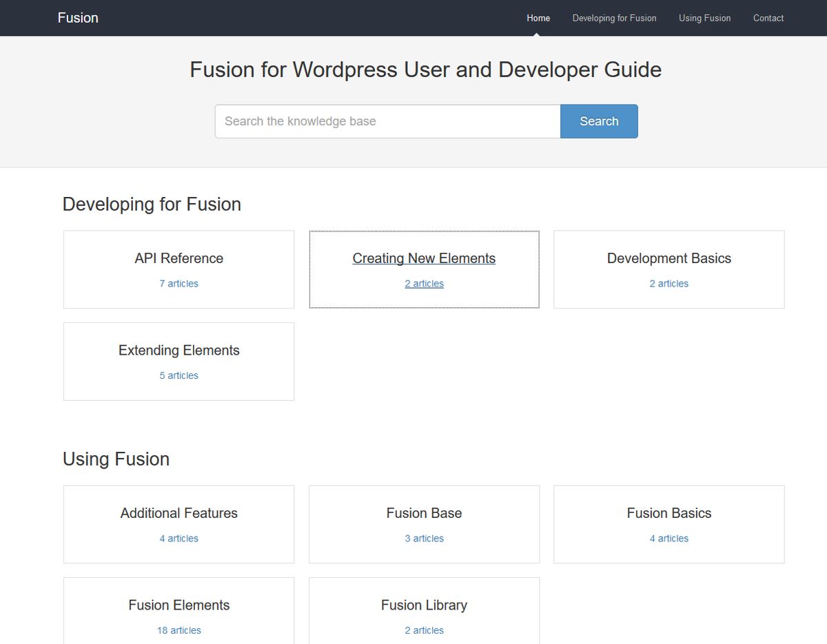View 5 articles under Extending Elements
Image resolution: width=827 pixels, height=644 pixels.
[178, 375]
